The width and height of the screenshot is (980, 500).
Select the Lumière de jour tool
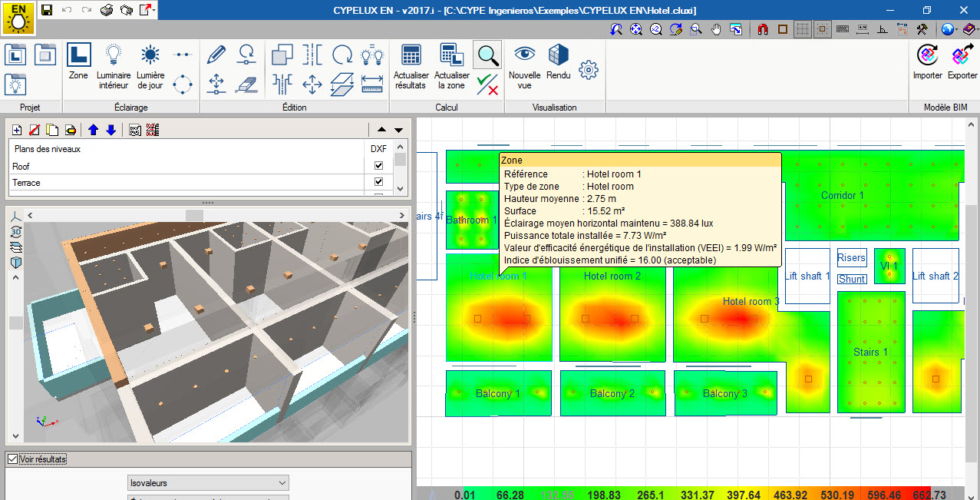[x=150, y=66]
